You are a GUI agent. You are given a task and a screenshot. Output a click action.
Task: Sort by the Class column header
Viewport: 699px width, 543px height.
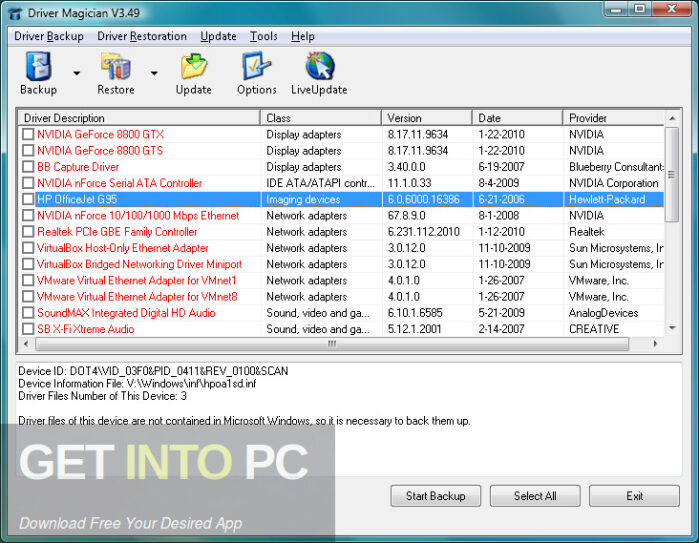(x=321, y=118)
